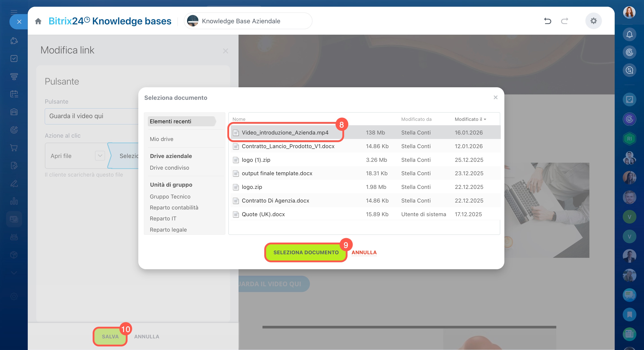Image resolution: width=644 pixels, height=350 pixels.
Task: Open the shopping cart icon in left sidebar
Action: 14,148
